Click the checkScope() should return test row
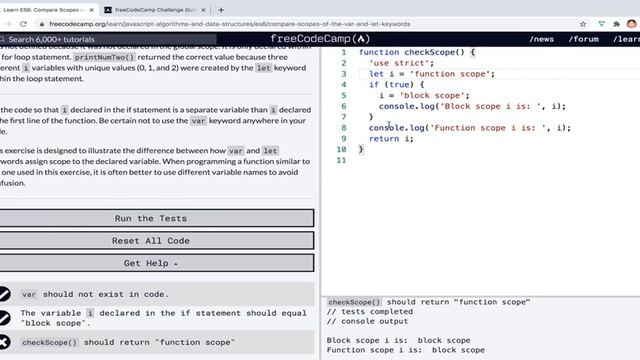 click(157, 342)
